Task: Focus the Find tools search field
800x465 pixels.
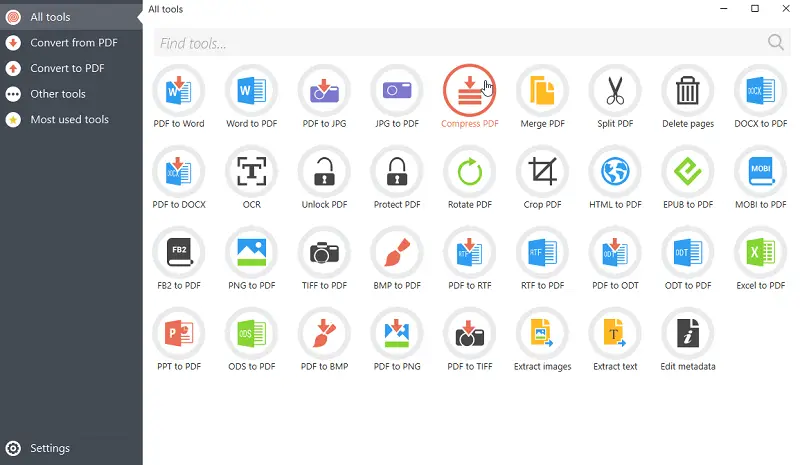Action: 472,43
